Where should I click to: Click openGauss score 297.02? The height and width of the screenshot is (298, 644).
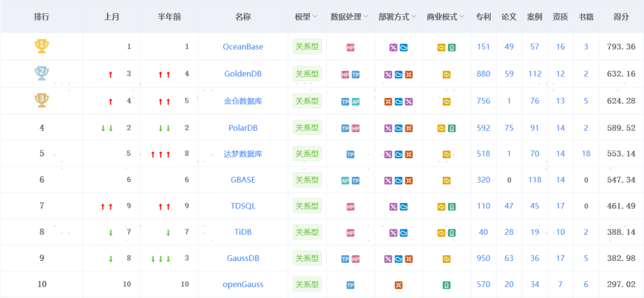coord(621,284)
